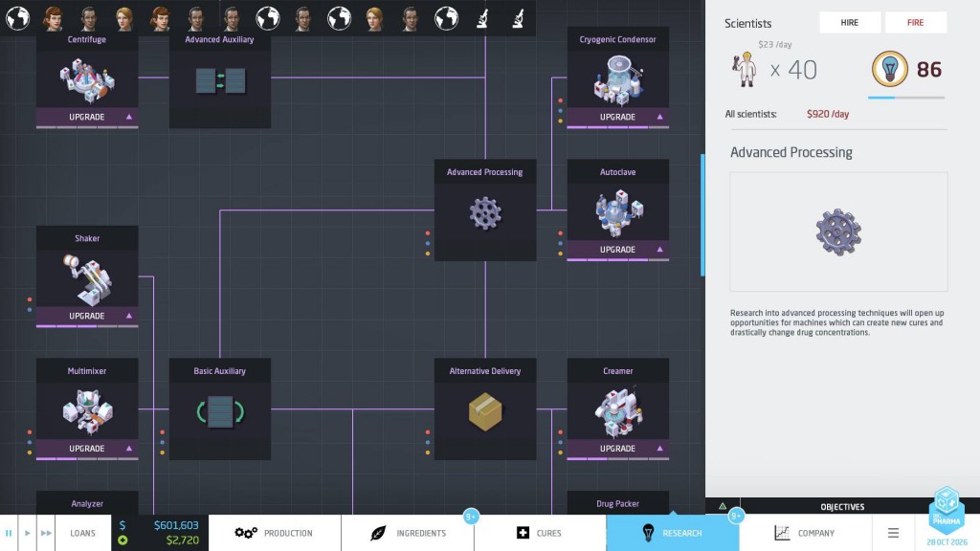Upgrade the Cryogenic Condensor

coord(617,117)
